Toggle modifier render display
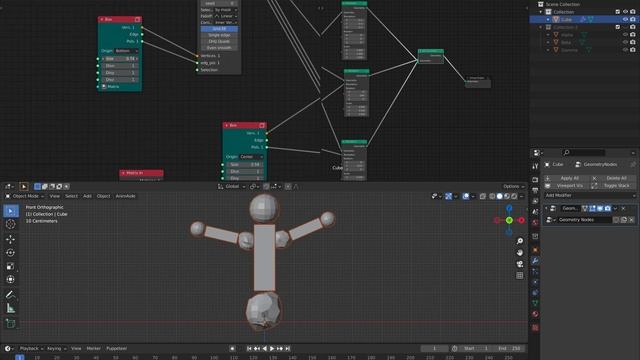The height and width of the screenshot is (360, 640). click(608, 209)
